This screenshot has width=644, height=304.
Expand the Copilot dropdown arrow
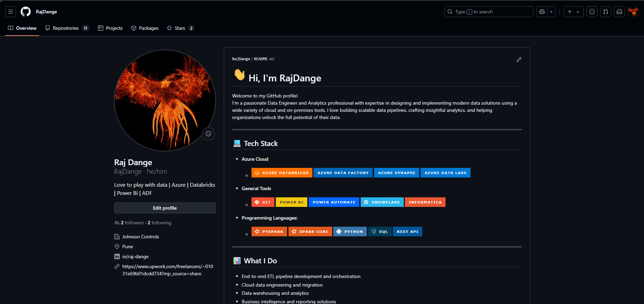click(x=551, y=12)
